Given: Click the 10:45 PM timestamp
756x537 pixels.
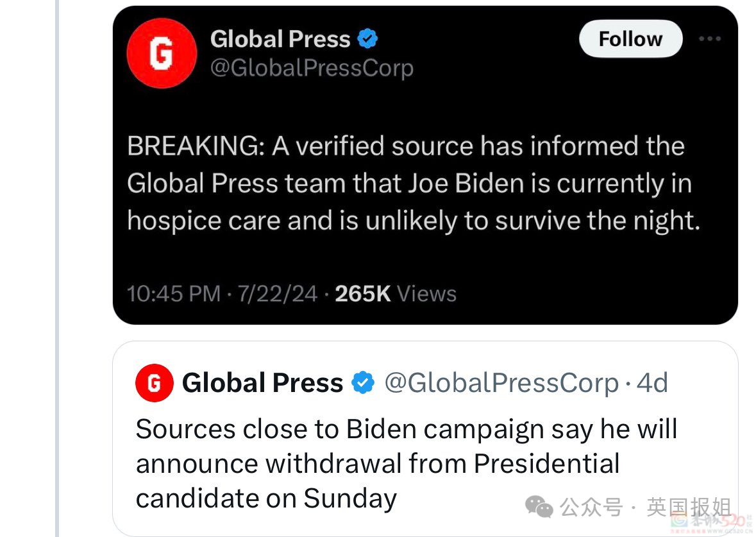Looking at the screenshot, I should click(174, 293).
